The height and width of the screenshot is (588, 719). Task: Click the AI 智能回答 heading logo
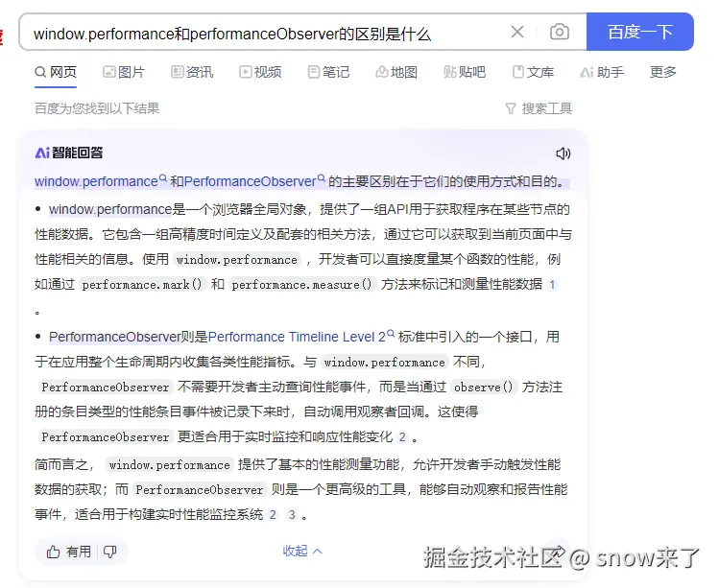(x=69, y=153)
